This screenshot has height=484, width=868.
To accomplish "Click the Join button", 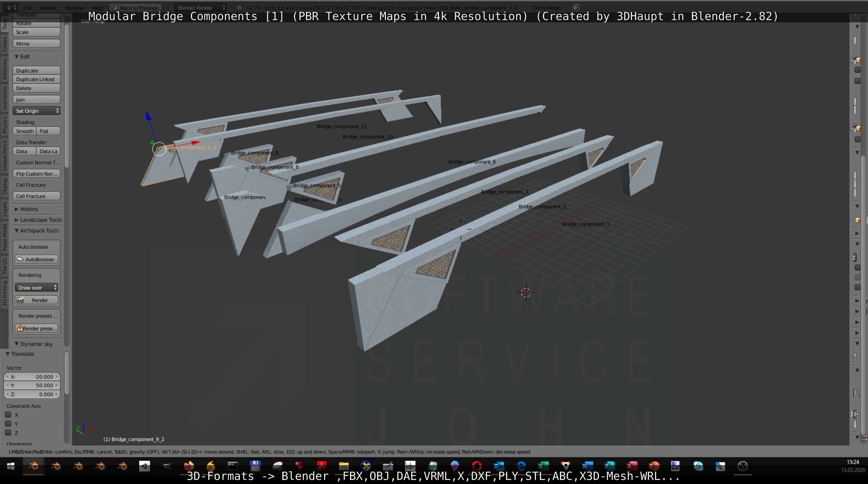I will click(36, 100).
